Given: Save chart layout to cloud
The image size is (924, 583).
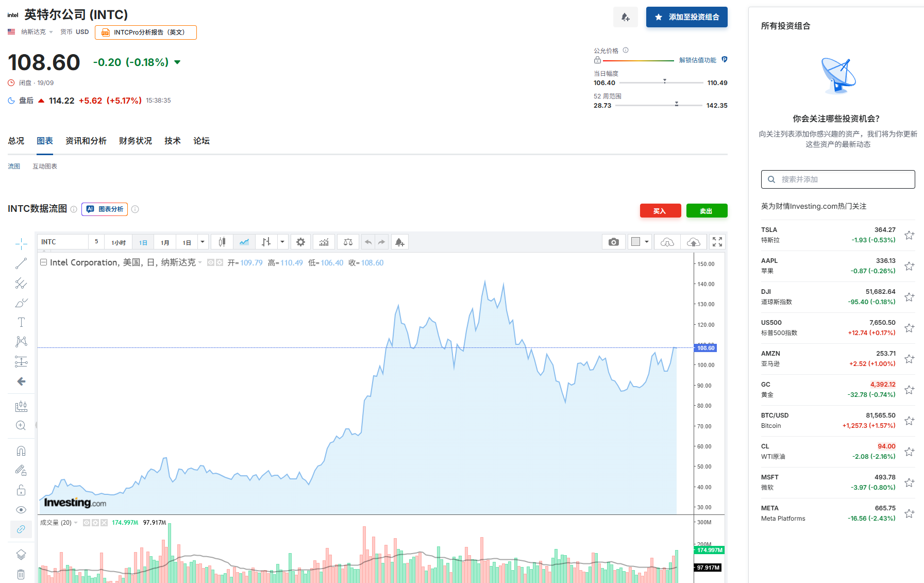Looking at the screenshot, I should click(x=694, y=242).
